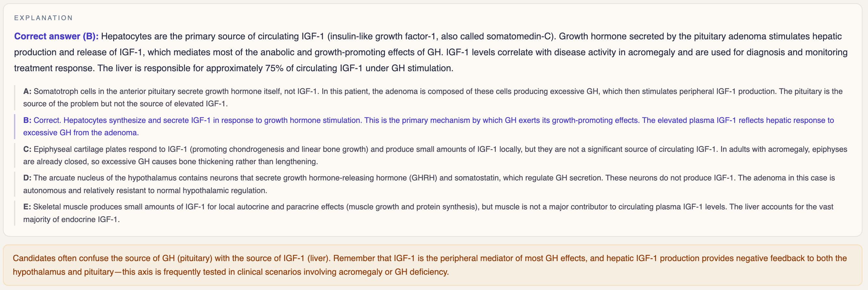Click the EXPLANATION section heading
This screenshot has height=290, width=868.
43,18
